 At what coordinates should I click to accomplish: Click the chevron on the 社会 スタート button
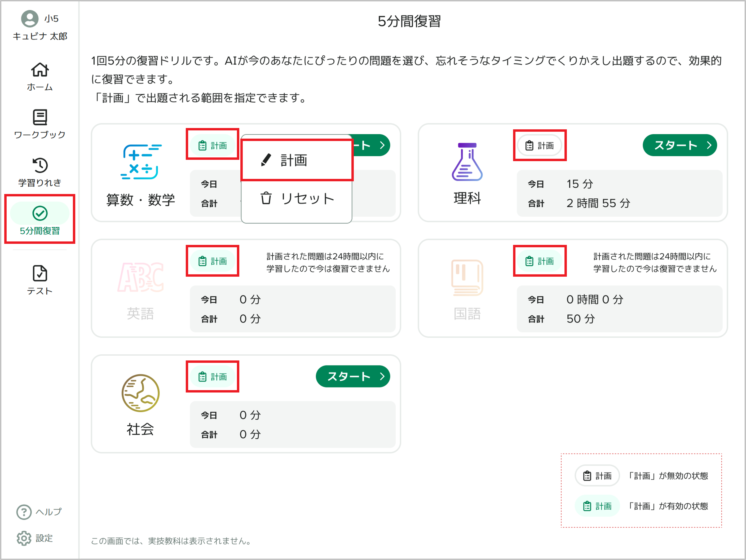click(382, 377)
